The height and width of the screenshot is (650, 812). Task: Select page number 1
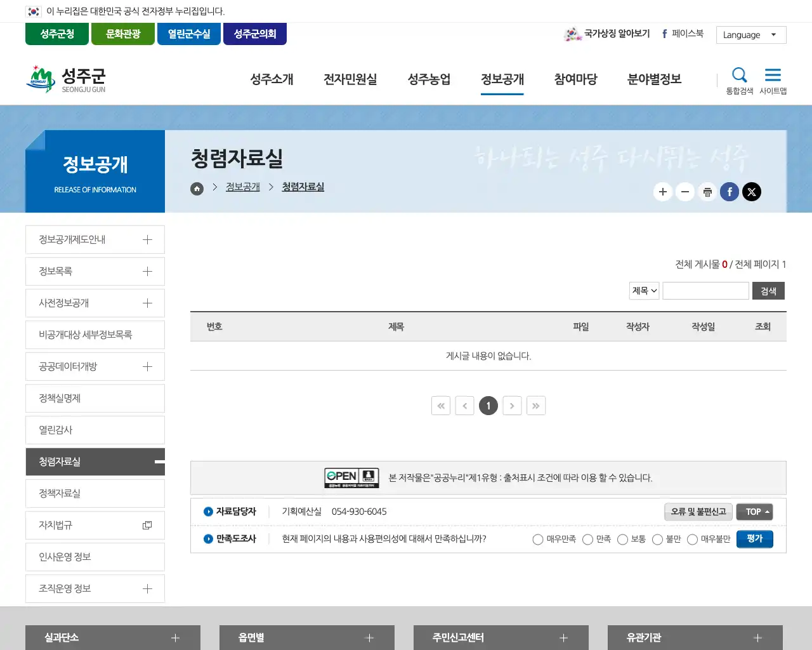488,406
